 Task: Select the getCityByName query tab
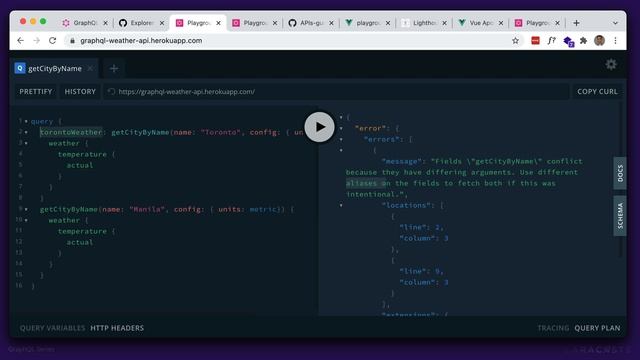55,69
